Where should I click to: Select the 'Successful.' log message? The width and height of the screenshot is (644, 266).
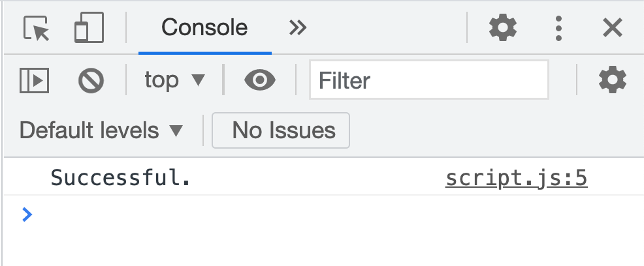pos(121,178)
